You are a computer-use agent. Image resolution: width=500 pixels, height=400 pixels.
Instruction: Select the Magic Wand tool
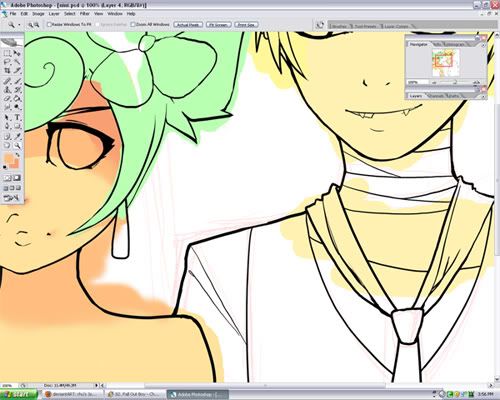17,62
